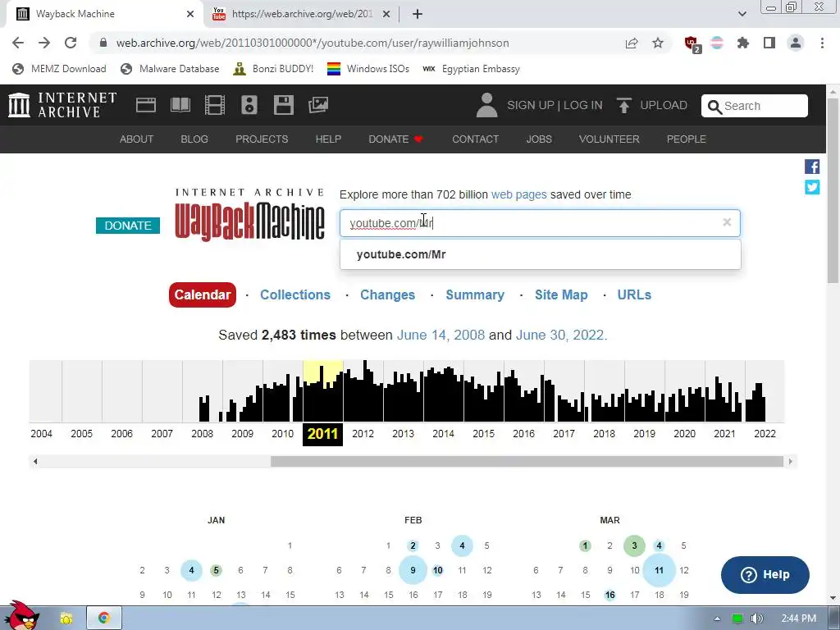The height and width of the screenshot is (630, 840).
Task: Open the Summary view
Action: point(475,294)
